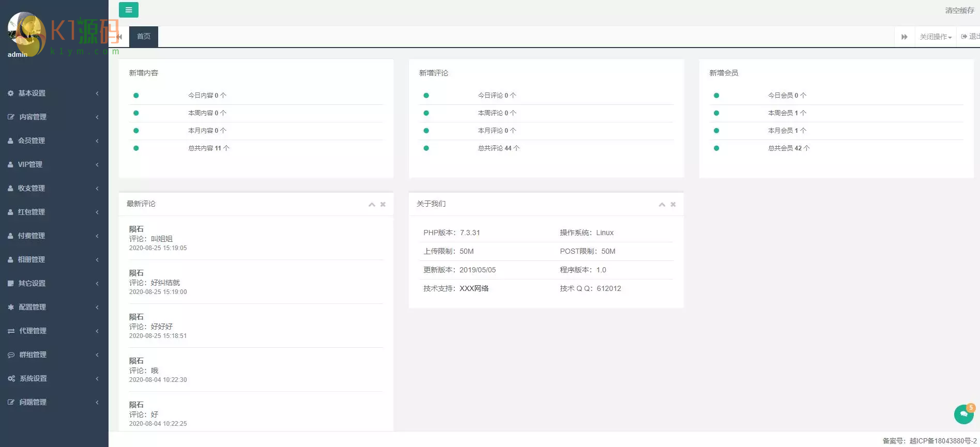Select the 总共内容 11 个 row
980x447 pixels.
click(256, 148)
